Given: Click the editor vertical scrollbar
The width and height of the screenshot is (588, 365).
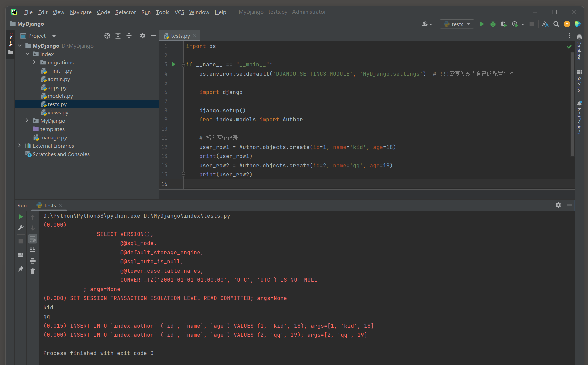Looking at the screenshot, I should click(x=572, y=104).
